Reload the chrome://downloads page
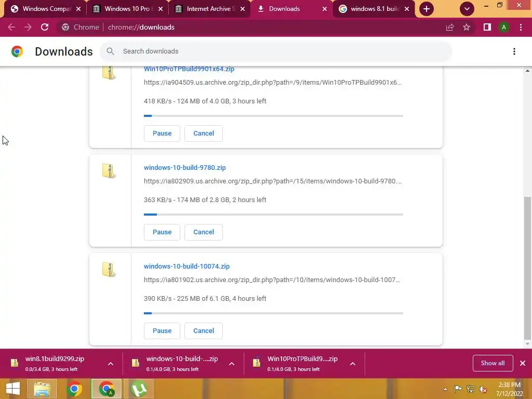 45,27
